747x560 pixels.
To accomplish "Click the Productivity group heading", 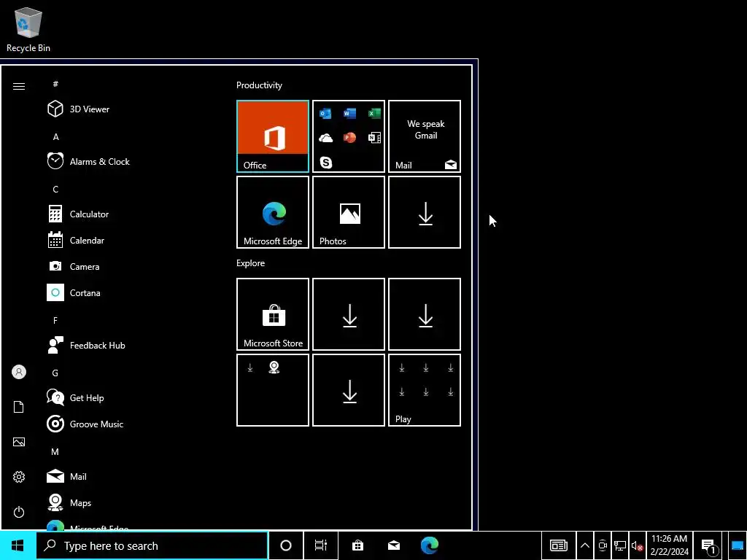I will click(259, 85).
